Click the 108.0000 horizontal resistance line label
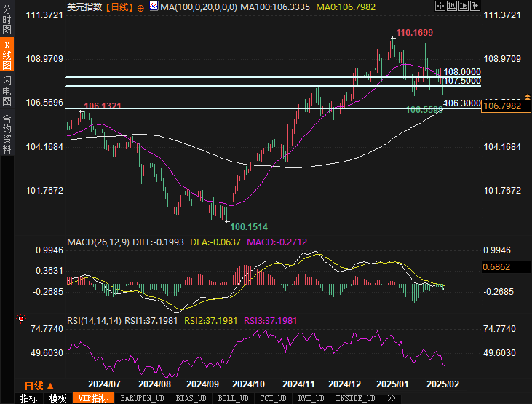Screen dimensions: 532x404 tap(462, 72)
